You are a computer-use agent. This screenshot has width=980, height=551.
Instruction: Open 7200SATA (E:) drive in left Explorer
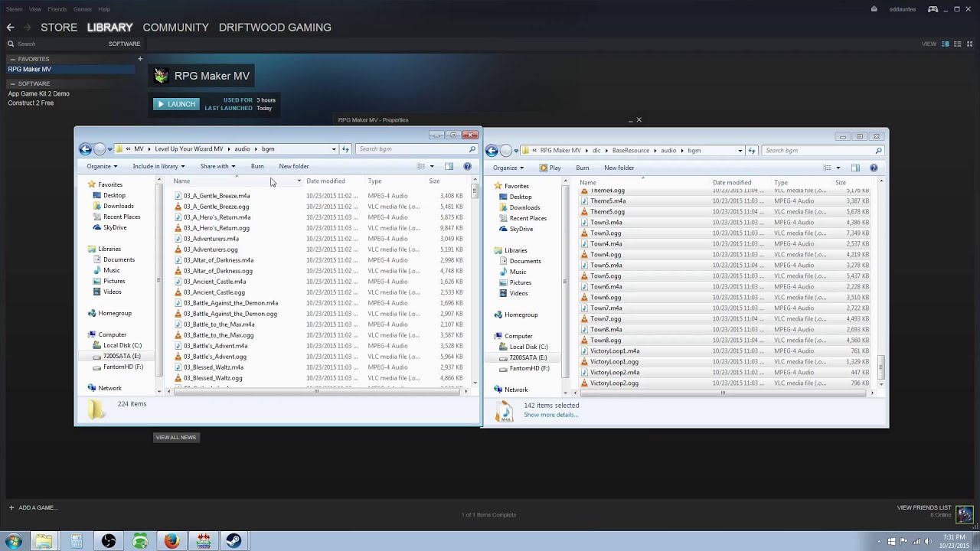121,356
